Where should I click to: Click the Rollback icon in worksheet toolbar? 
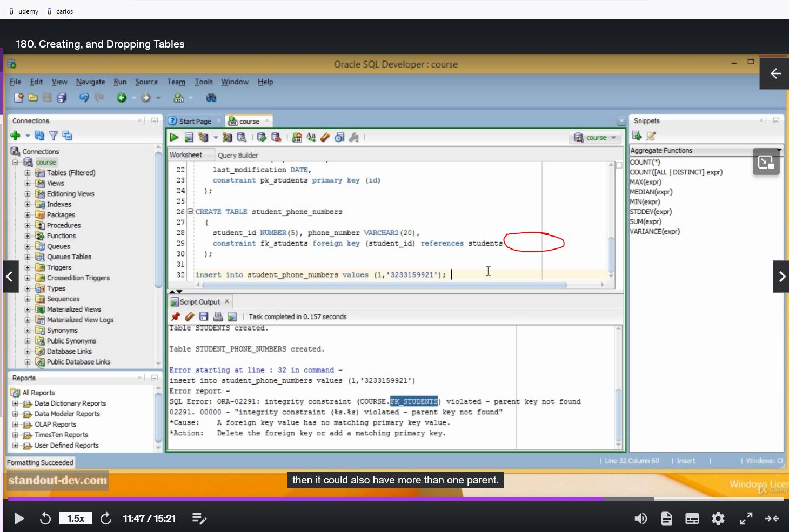[x=276, y=138]
